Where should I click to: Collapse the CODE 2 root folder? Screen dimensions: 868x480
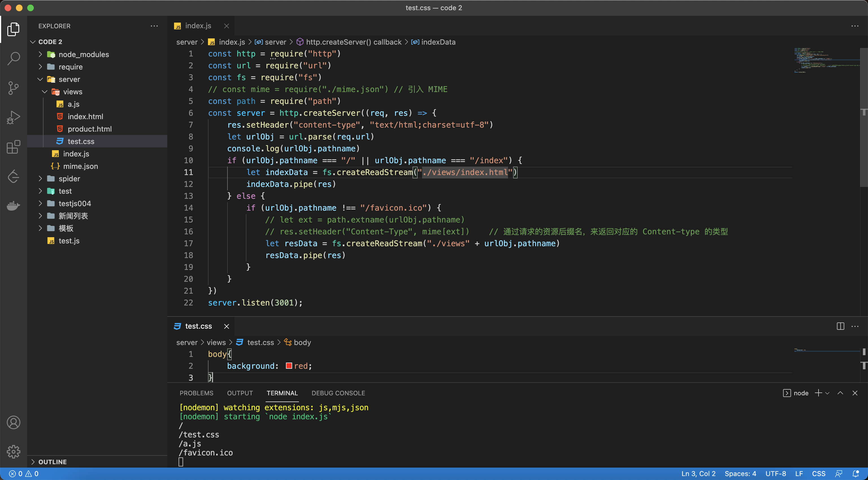33,42
